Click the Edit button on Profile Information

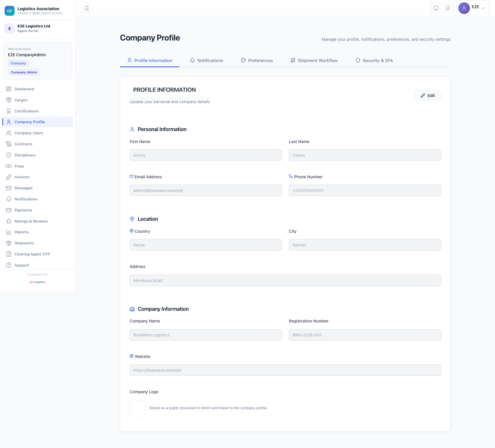pos(427,95)
